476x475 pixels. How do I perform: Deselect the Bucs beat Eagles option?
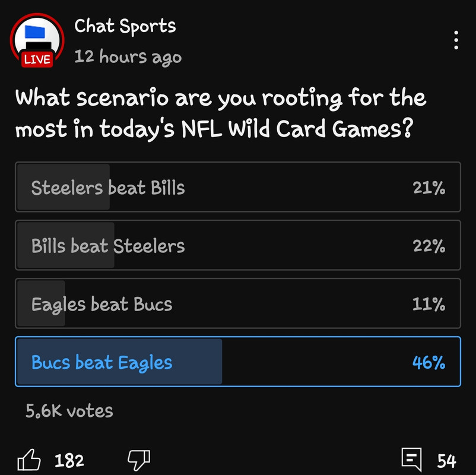(237, 362)
